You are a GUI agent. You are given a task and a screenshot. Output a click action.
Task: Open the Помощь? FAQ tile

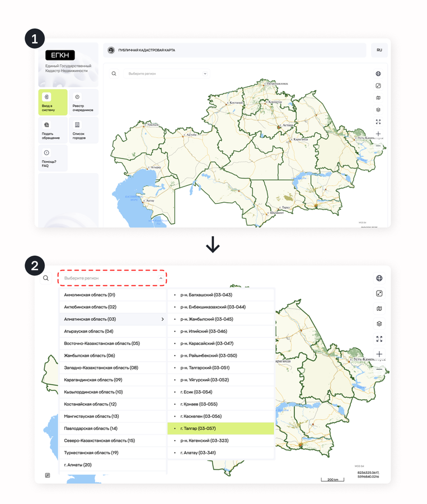click(x=53, y=157)
